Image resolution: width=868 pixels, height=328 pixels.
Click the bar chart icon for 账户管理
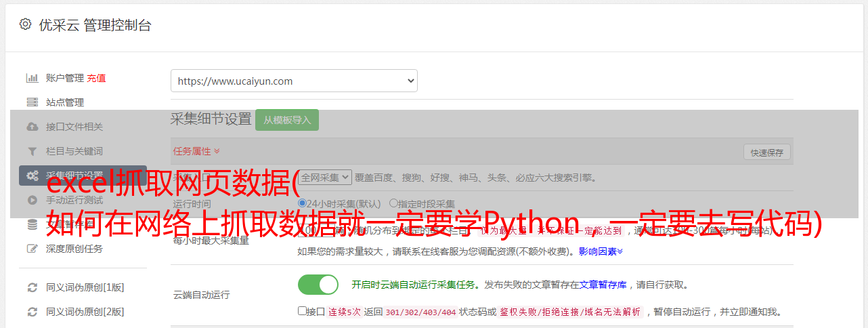click(32, 78)
